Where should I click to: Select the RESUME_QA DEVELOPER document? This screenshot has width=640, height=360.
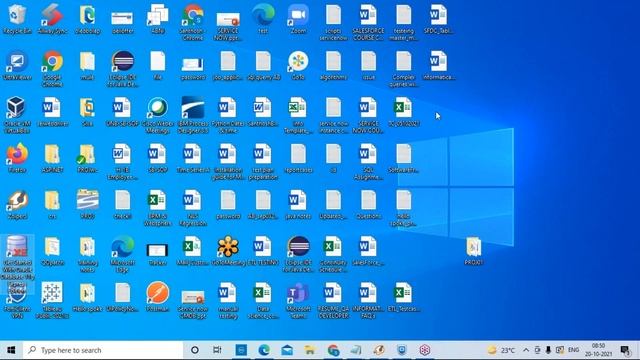pos(333,300)
